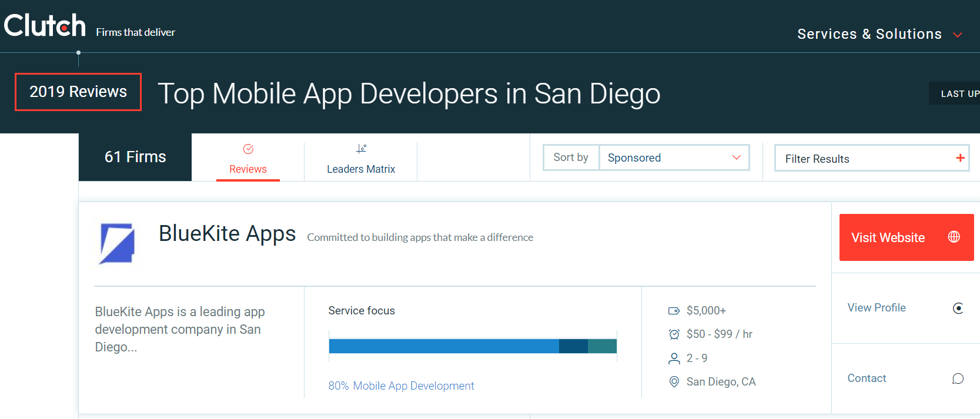The image size is (980, 419).
Task: Click the Sort by label
Action: click(x=571, y=157)
